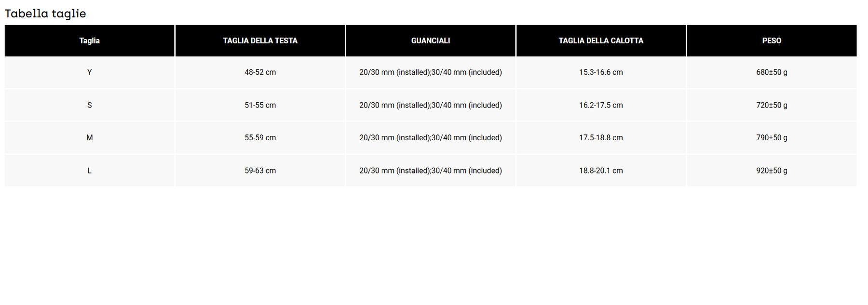Click the 720±50 g weight cell
The height and width of the screenshot is (305, 868).
pyautogui.click(x=772, y=105)
